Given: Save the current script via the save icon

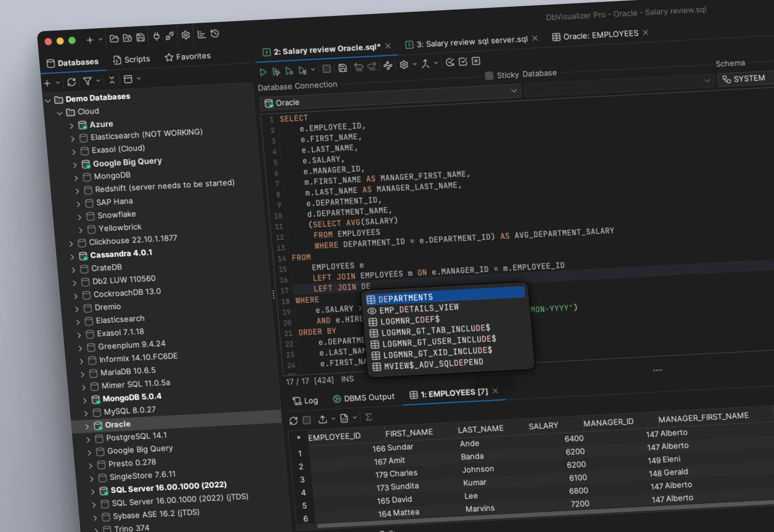Looking at the screenshot, I should coord(343,68).
